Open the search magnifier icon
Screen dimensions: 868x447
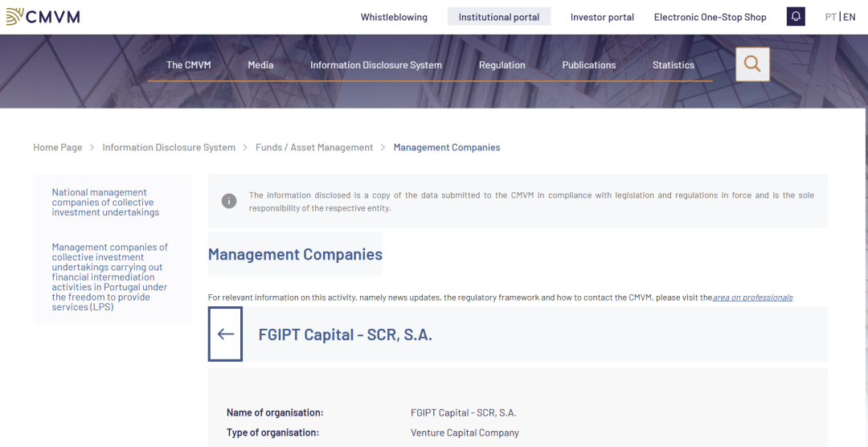pos(752,64)
